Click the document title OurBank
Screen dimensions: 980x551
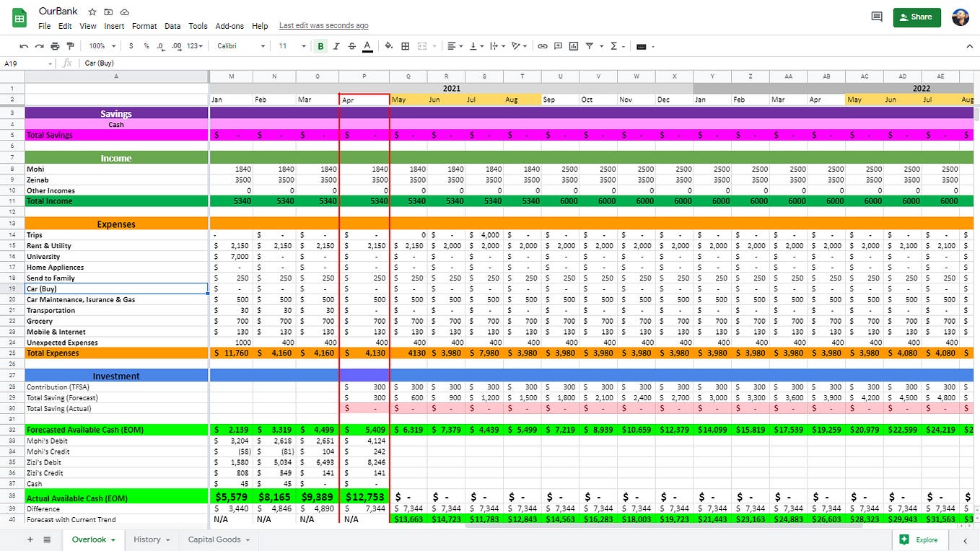[x=58, y=12]
